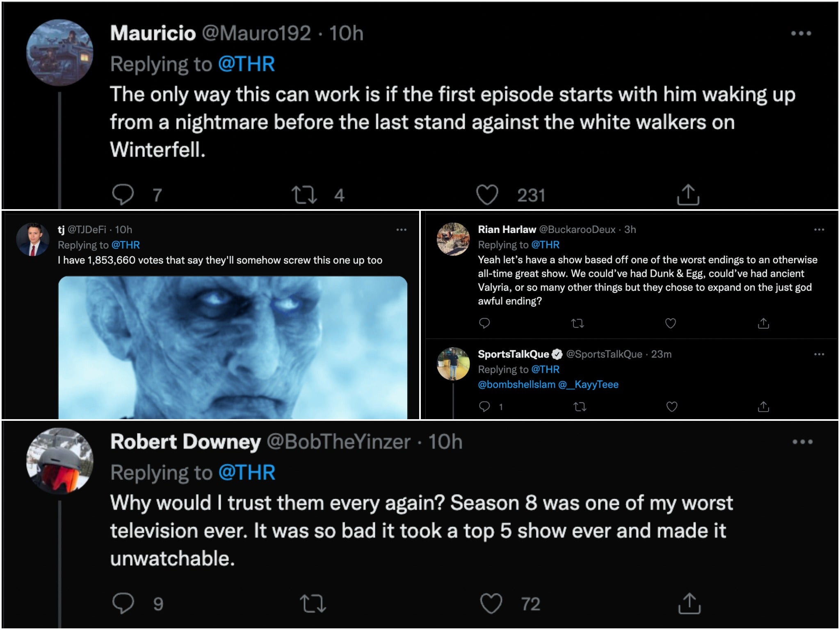The width and height of the screenshot is (840, 630).
Task: Open more options on SportsTalkQue's tweet
Action: 819,354
